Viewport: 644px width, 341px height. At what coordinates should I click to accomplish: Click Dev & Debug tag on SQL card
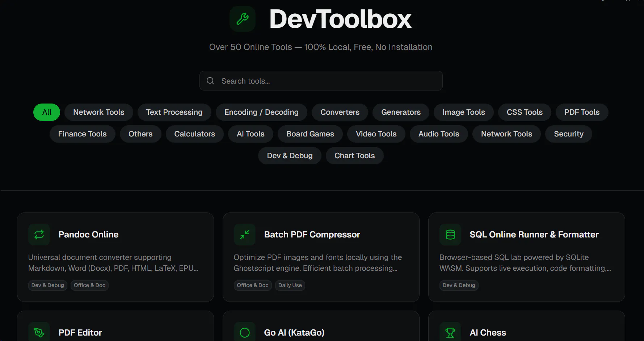(x=459, y=285)
